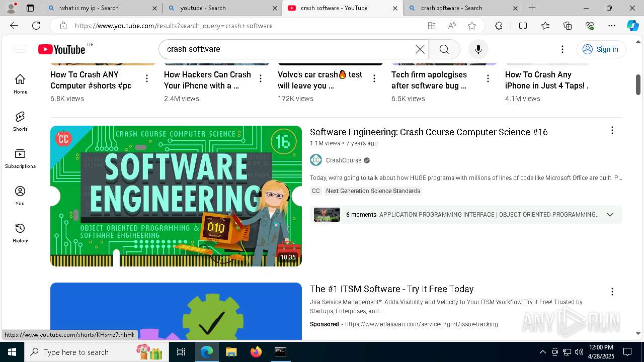The image size is (644, 362).
Task: Open You in the sidebar
Action: pyautogui.click(x=20, y=196)
